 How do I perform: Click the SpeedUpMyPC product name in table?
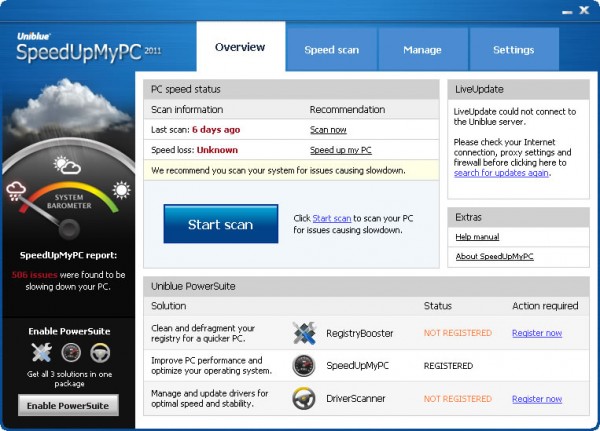357,366
